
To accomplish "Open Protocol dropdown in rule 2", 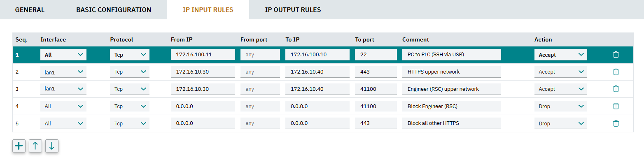I will (130, 72).
